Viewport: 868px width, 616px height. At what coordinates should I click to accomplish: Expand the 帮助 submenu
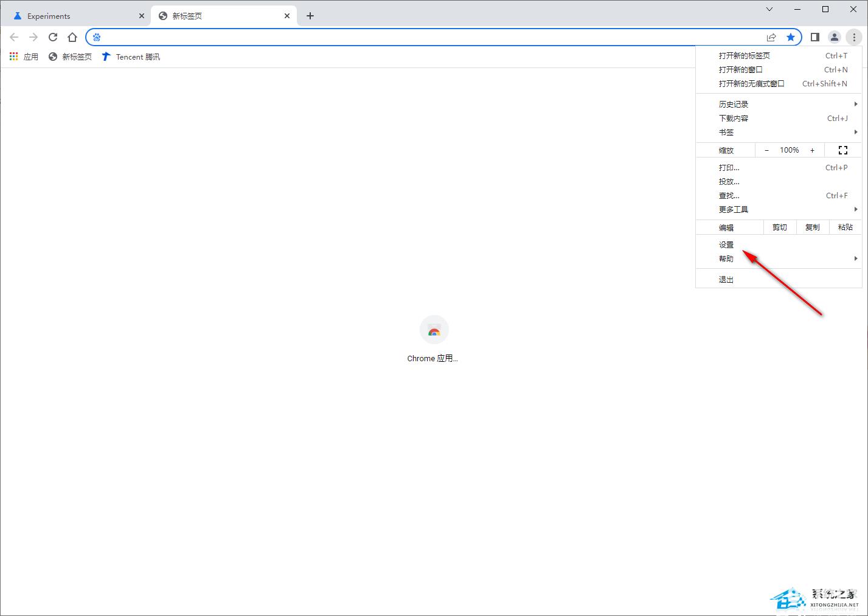click(779, 258)
